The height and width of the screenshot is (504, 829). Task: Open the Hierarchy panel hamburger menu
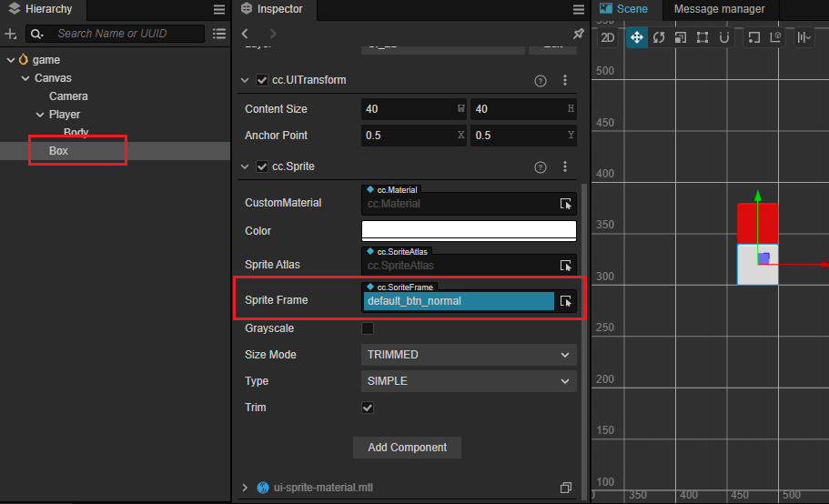tap(219, 9)
